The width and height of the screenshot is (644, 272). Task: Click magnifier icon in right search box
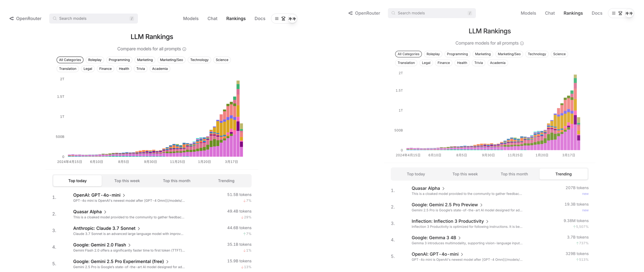click(393, 13)
